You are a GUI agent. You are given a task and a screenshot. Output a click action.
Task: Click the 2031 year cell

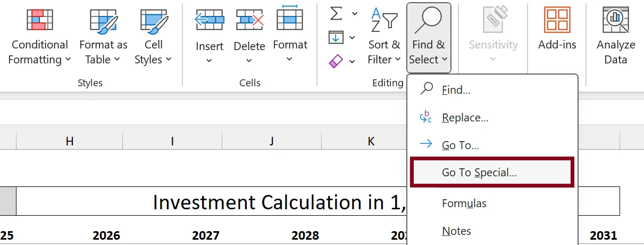[x=604, y=235]
